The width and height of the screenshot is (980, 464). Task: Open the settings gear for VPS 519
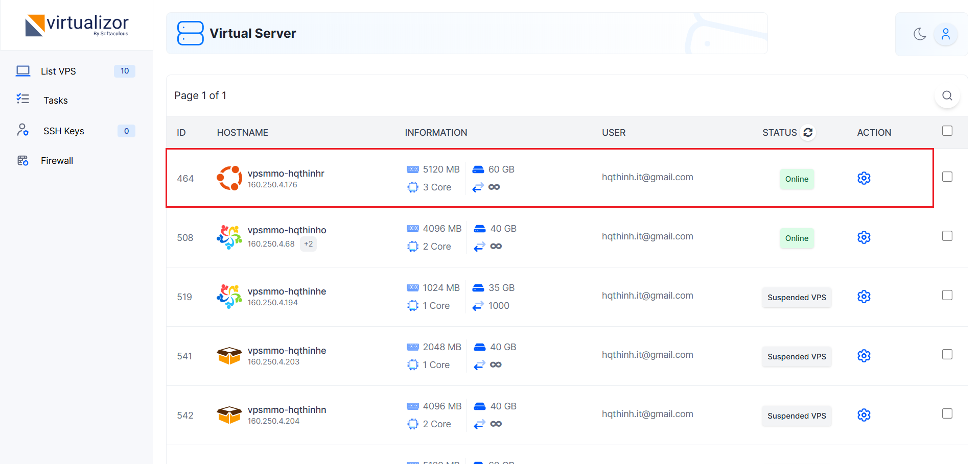(864, 297)
